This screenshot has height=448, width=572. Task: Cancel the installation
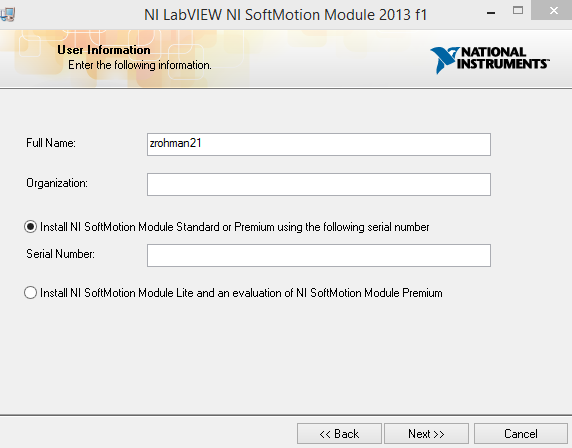521,433
